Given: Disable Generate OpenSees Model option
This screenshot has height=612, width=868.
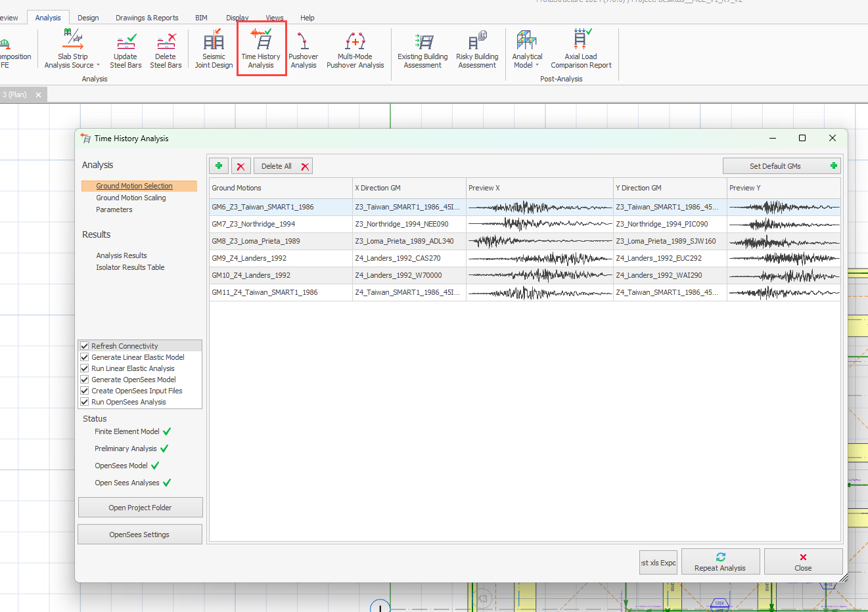Looking at the screenshot, I should (x=85, y=380).
